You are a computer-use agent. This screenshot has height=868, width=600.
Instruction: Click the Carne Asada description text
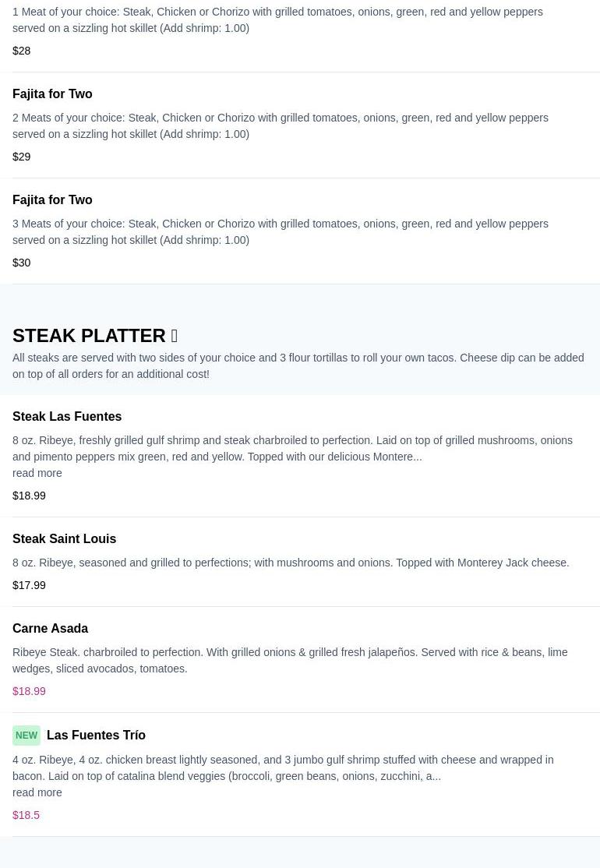[x=290, y=660]
